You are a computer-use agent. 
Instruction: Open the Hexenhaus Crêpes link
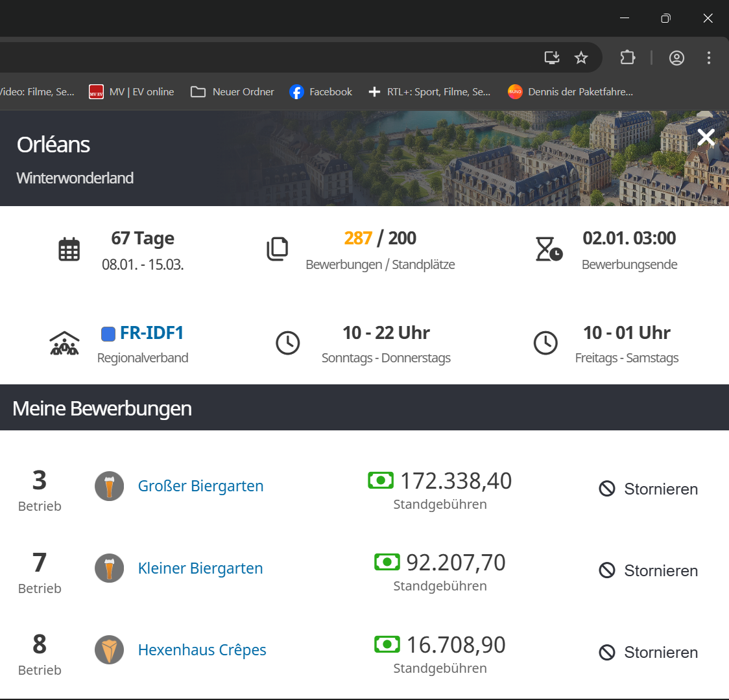(202, 650)
